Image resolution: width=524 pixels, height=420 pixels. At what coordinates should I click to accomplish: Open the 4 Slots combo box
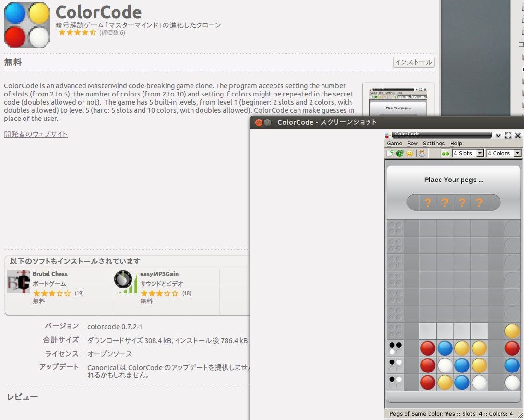pyautogui.click(x=468, y=153)
